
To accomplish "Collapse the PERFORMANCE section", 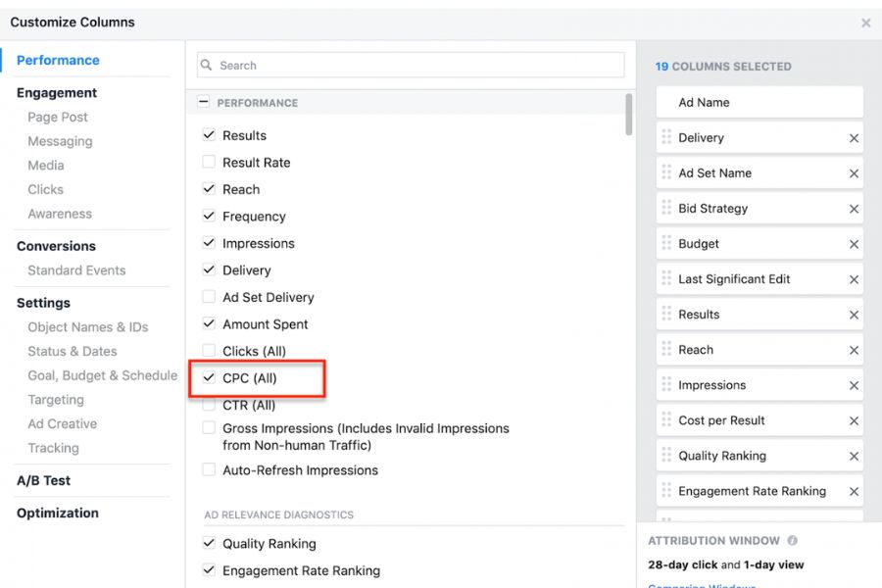I will click(x=204, y=102).
